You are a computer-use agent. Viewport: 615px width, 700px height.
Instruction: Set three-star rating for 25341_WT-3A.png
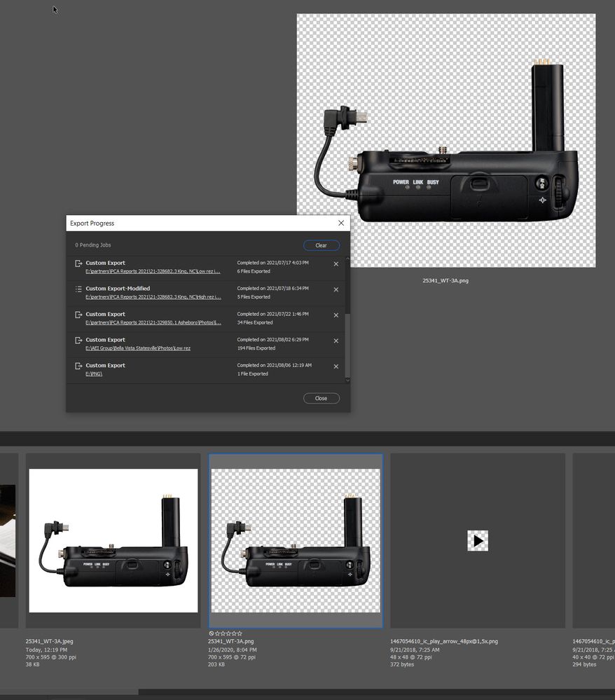coord(228,633)
